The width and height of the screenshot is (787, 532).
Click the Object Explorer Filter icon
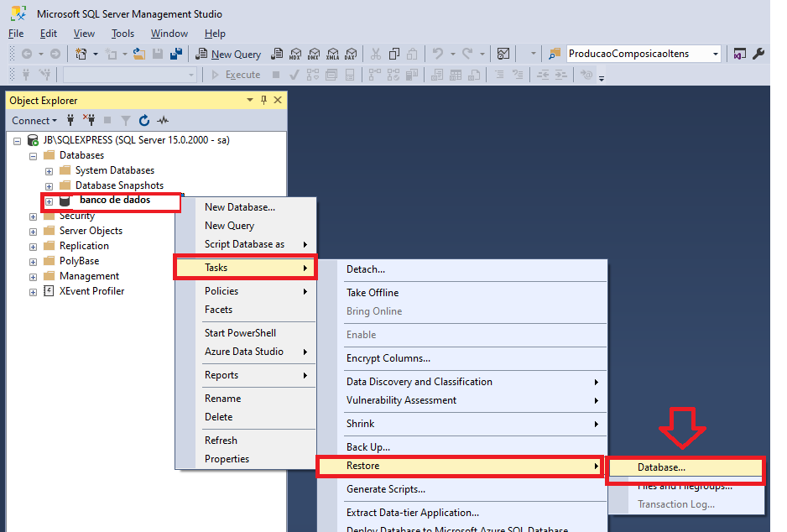pos(126,120)
